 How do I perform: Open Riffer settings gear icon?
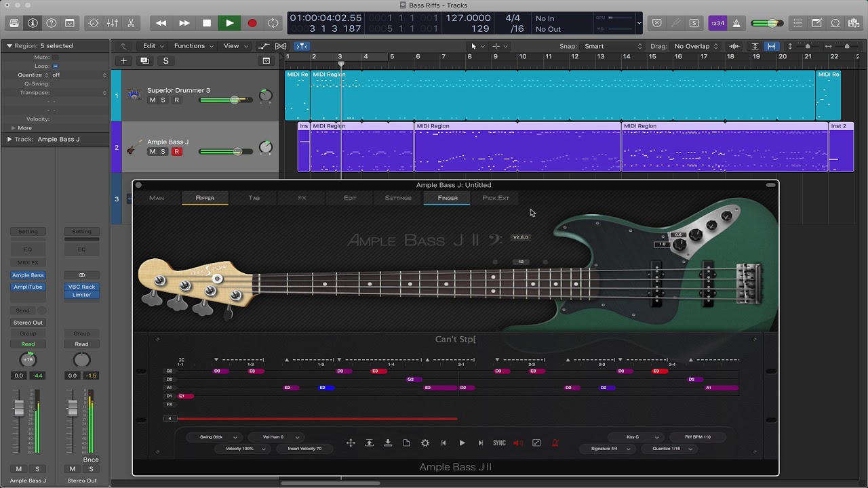[x=425, y=443]
